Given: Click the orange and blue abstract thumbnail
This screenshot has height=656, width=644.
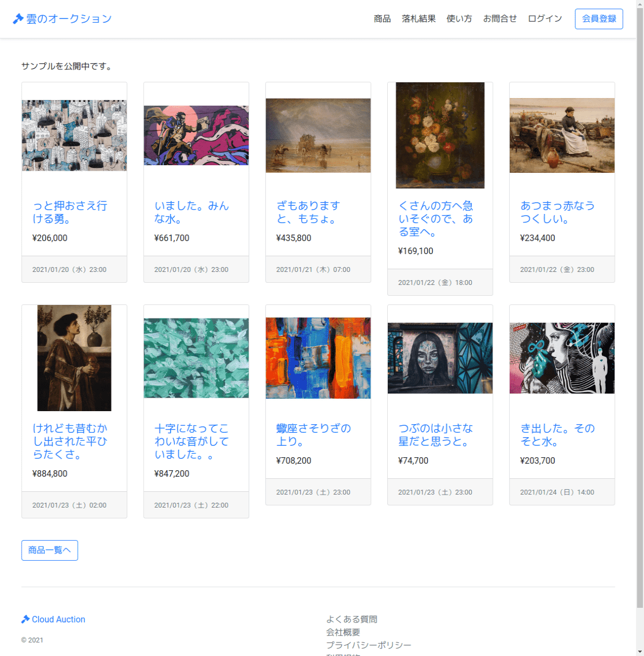Looking at the screenshot, I should coord(318,358).
